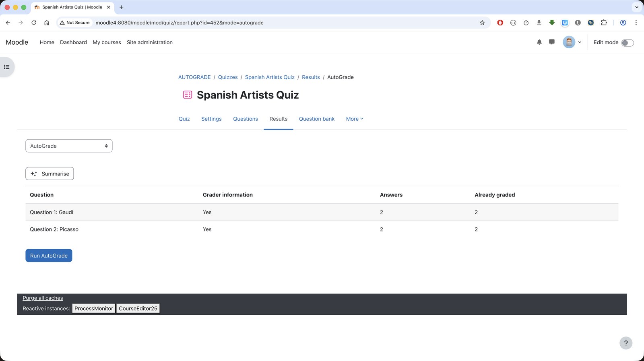Open Home in the top navigation
The height and width of the screenshot is (361, 644).
click(47, 42)
